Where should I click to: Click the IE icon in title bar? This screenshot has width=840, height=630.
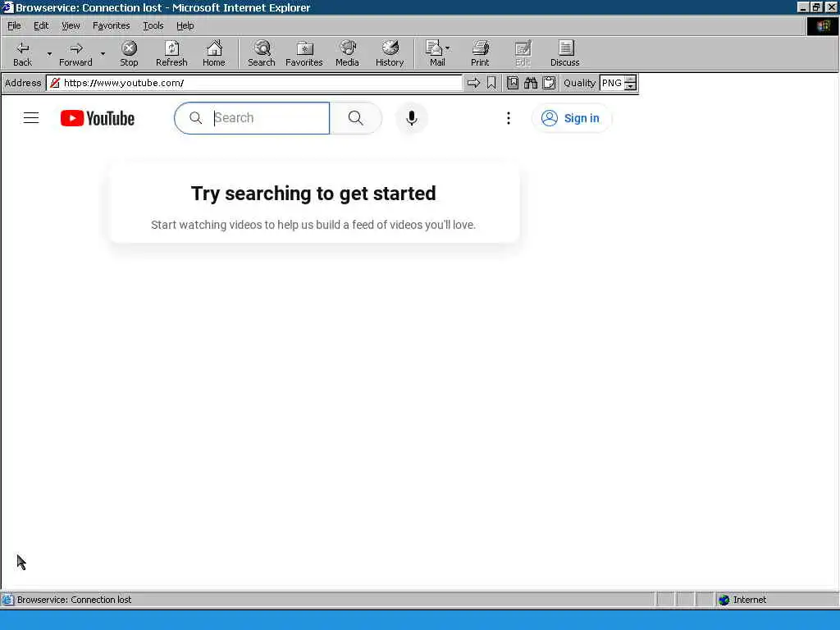click(7, 7)
